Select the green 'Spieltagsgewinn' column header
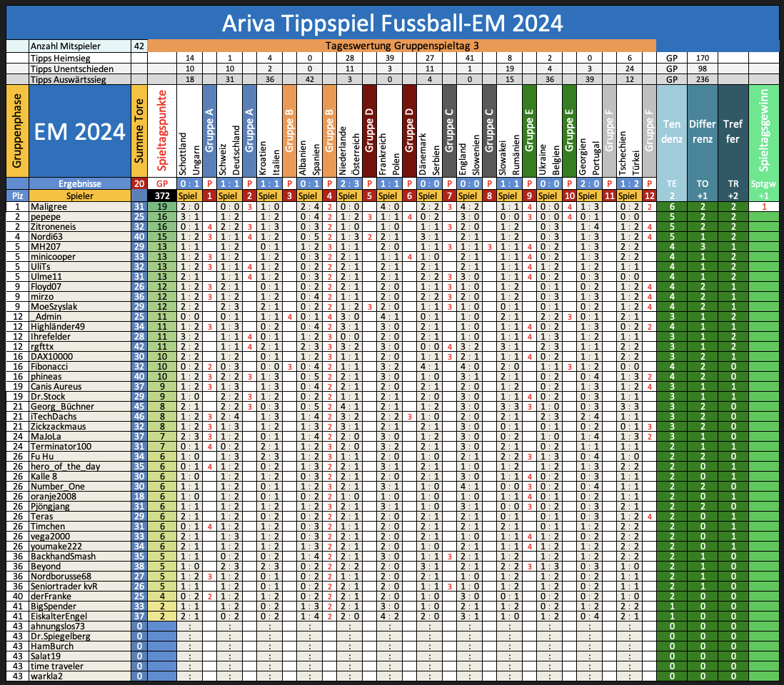The image size is (784, 685). click(764, 131)
